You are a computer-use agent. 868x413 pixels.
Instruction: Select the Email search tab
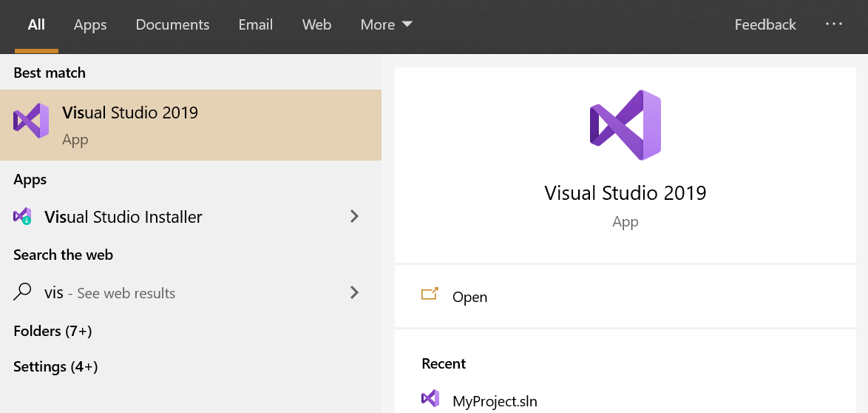point(256,25)
